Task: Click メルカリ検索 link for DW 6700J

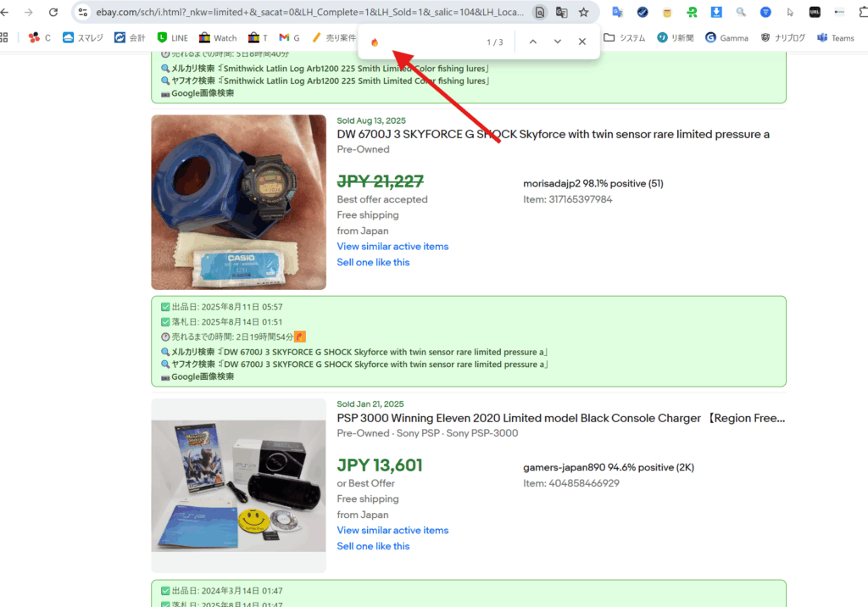Action: [x=192, y=352]
